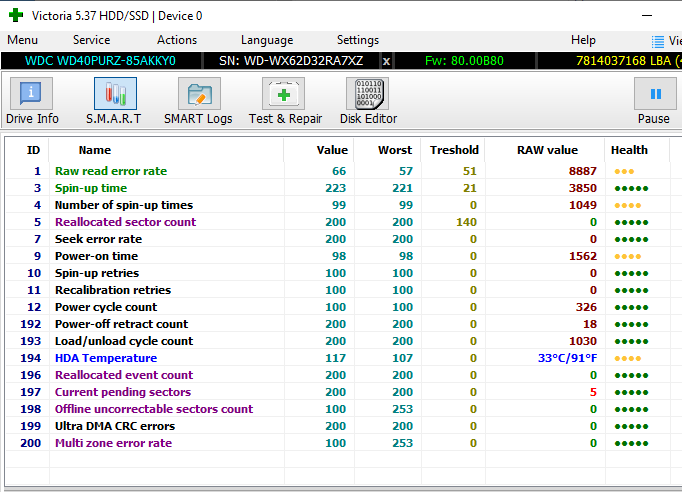Open the Drive Info panel
Screen dimensions: 682x492
pyautogui.click(x=33, y=101)
